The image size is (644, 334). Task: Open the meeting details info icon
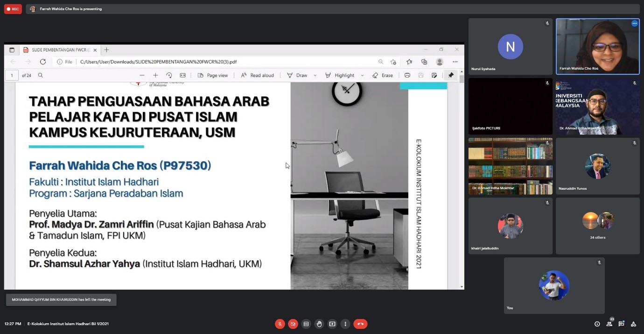click(597, 324)
